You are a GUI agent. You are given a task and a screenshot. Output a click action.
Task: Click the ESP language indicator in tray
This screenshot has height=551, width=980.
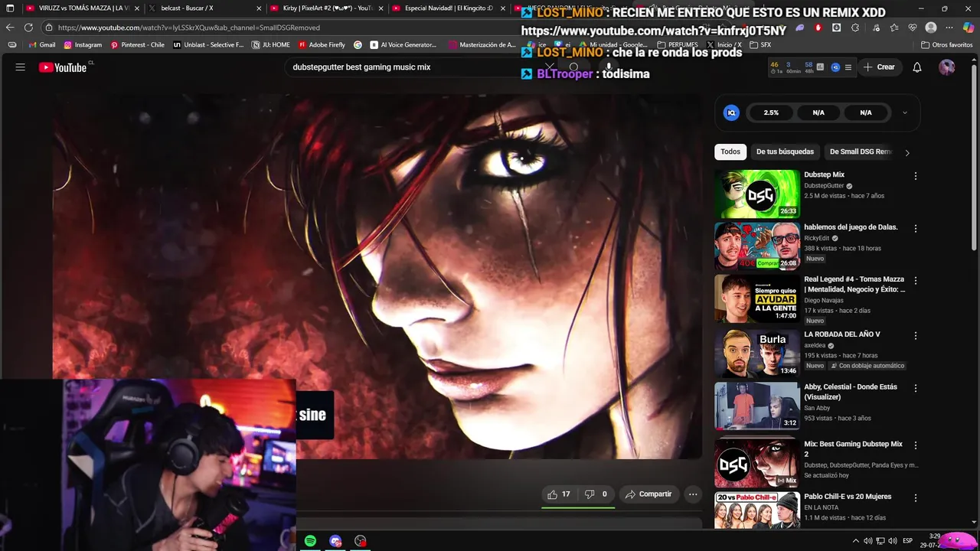907,541
